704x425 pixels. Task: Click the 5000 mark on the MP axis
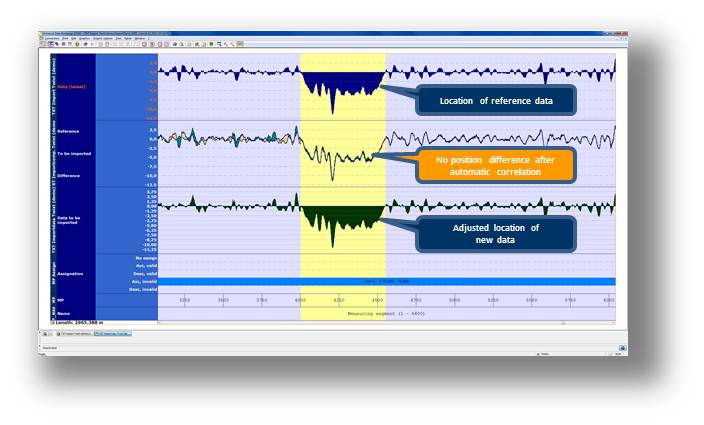[x=454, y=299]
